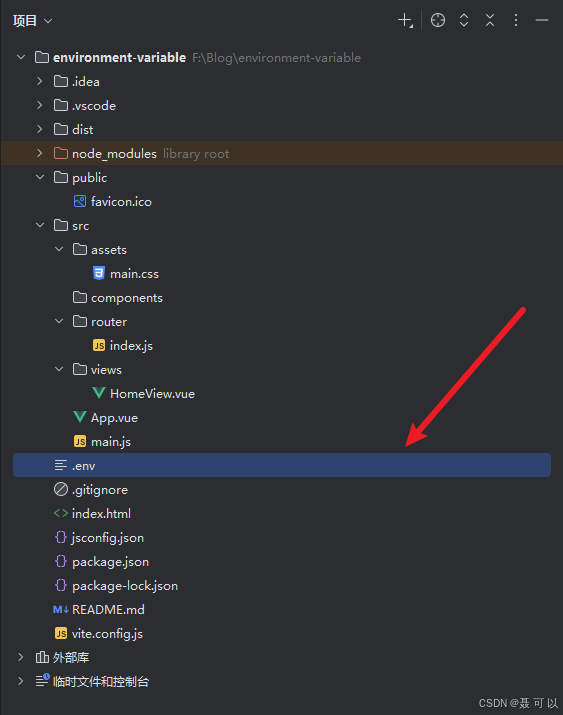Click the vite.config.js JS icon

[x=61, y=633]
